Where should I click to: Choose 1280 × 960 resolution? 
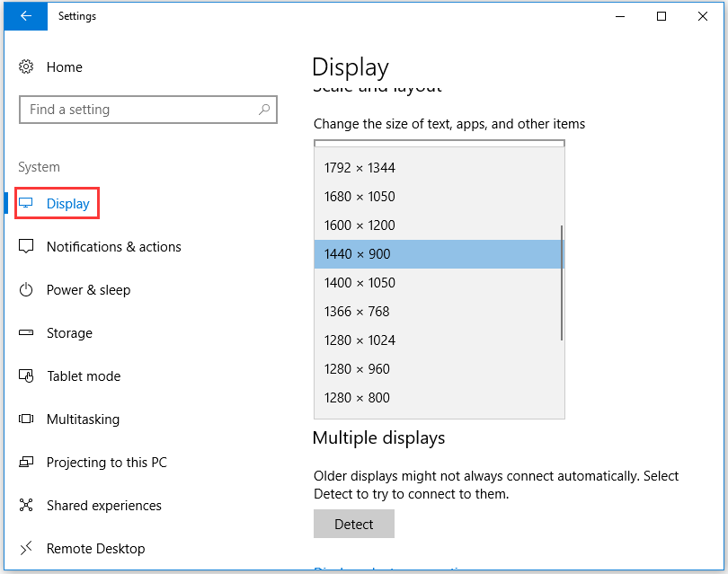click(439, 369)
